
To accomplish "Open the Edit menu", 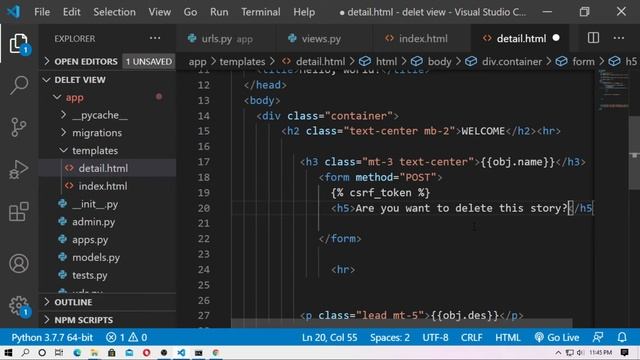I will click(71, 12).
